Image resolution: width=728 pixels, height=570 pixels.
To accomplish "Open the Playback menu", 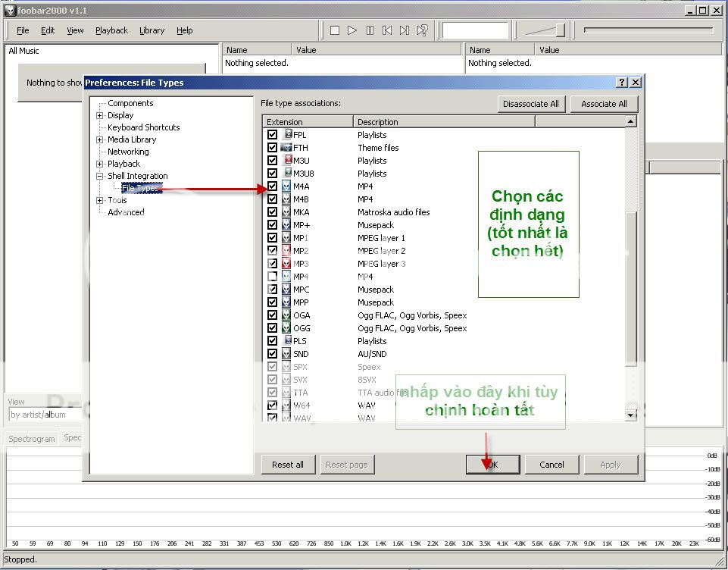I will (x=111, y=30).
